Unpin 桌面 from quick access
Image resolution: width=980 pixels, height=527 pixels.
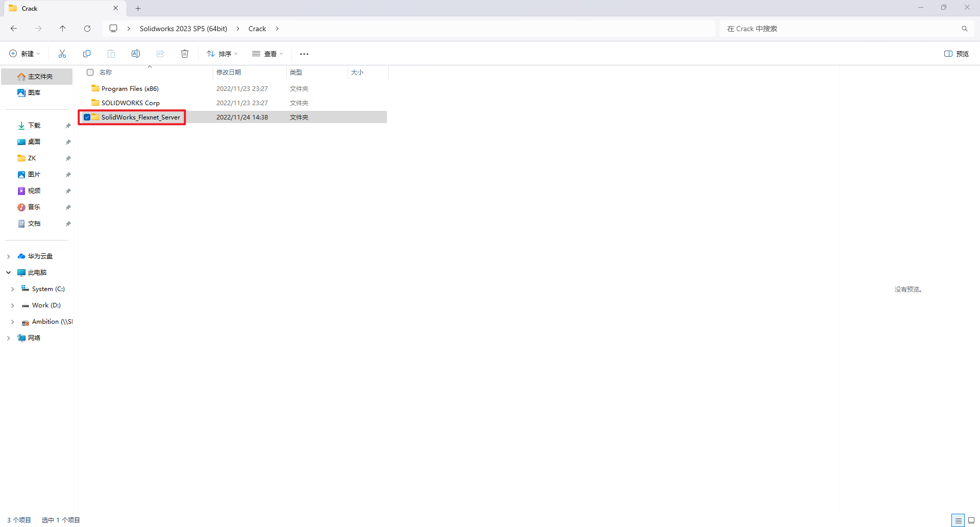(x=68, y=142)
